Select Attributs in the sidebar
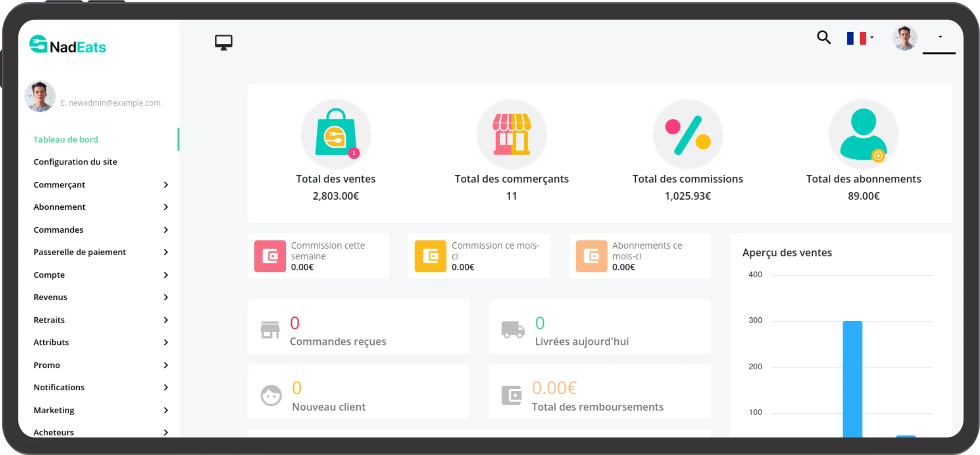Screen dimensions: 980x455 [x=51, y=343]
